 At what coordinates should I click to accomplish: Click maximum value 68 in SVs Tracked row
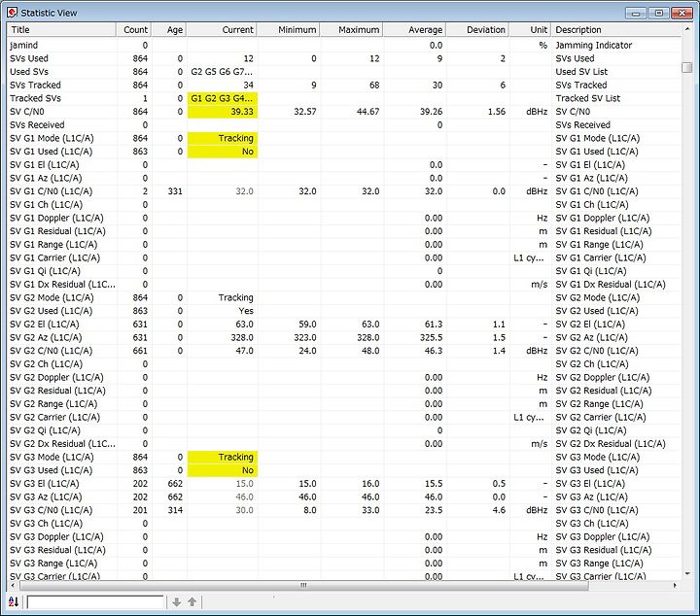(x=374, y=86)
